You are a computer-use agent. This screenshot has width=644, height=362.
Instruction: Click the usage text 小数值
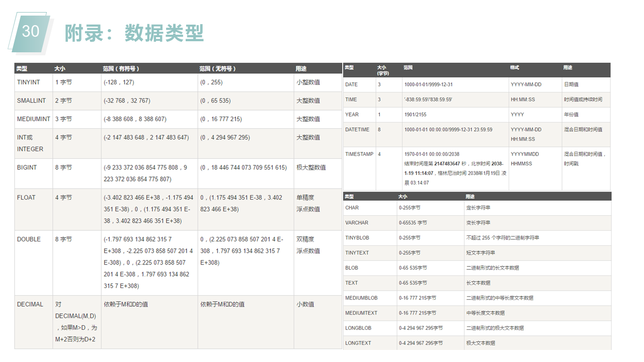(x=305, y=304)
